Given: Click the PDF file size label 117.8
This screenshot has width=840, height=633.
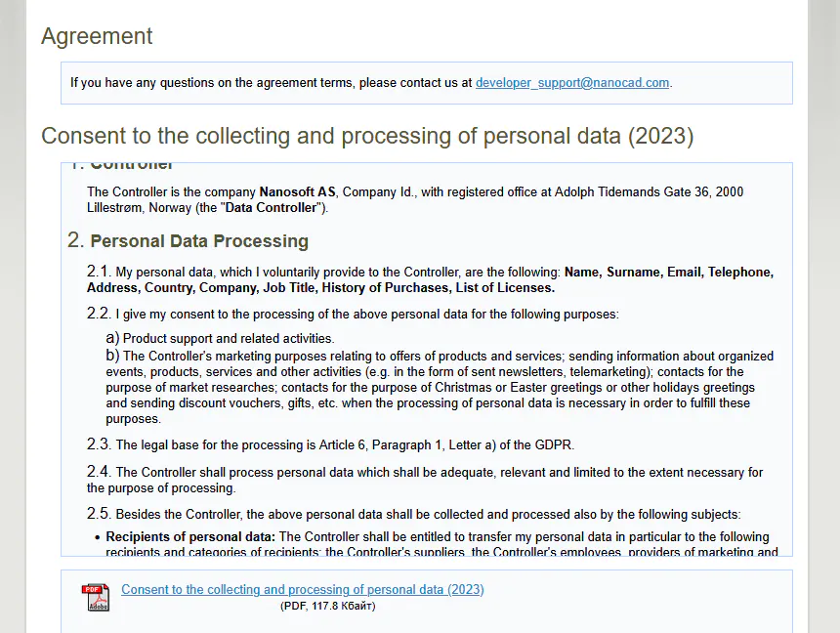Looking at the screenshot, I should [x=327, y=606].
